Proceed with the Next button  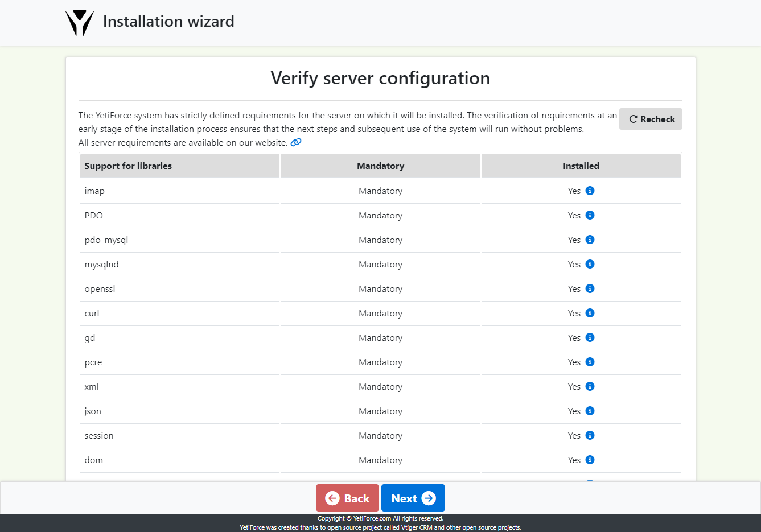(413, 498)
